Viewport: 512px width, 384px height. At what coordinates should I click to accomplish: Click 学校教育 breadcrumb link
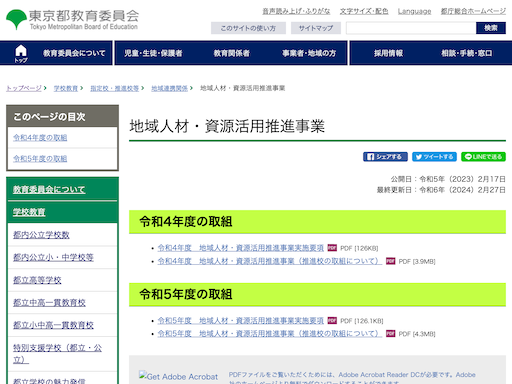(x=66, y=88)
